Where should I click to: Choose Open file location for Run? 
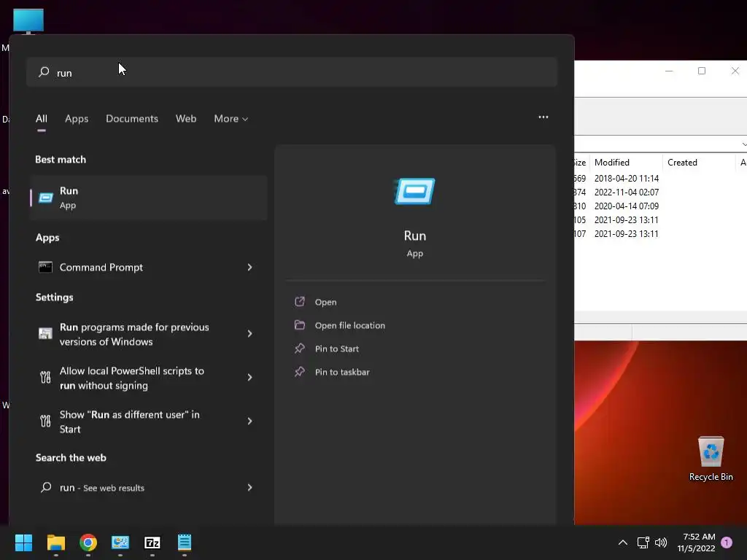point(349,325)
